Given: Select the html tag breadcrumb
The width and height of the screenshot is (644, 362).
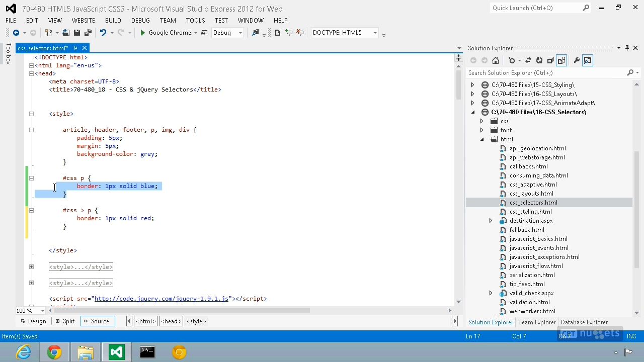Looking at the screenshot, I should pyautogui.click(x=146, y=321).
